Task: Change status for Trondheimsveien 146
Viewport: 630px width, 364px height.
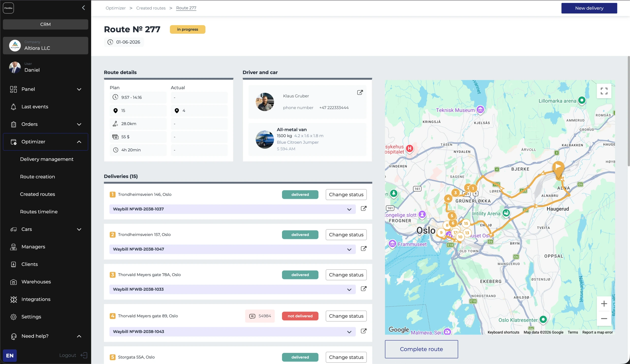Action: tap(346, 194)
